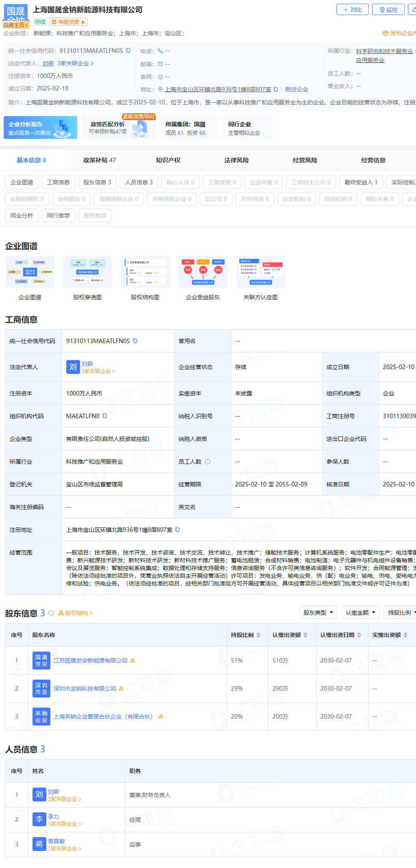Sort by 持股比例 column arrows

tap(258, 635)
